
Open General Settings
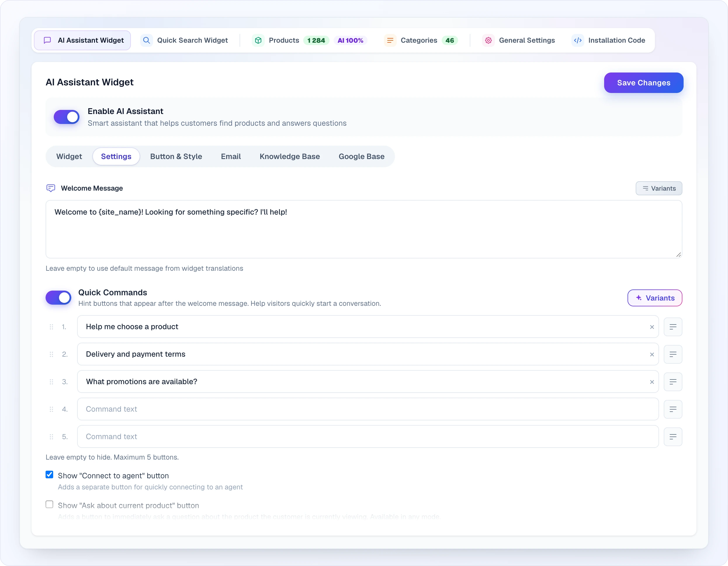(x=518, y=40)
